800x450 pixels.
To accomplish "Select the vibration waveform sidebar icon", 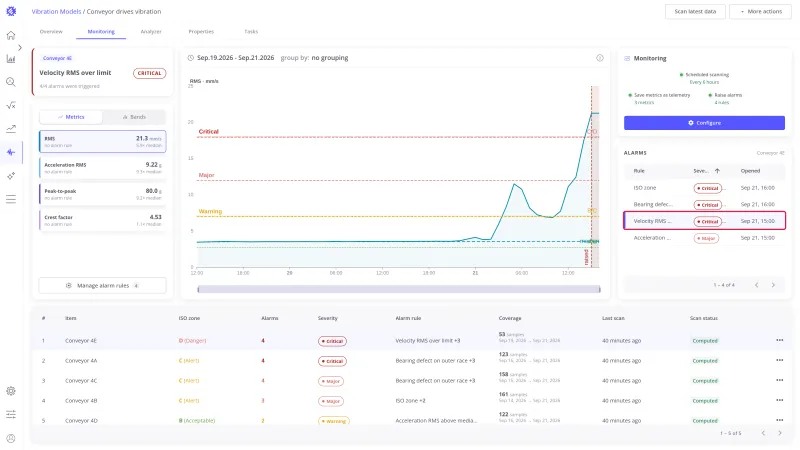I will (11, 152).
